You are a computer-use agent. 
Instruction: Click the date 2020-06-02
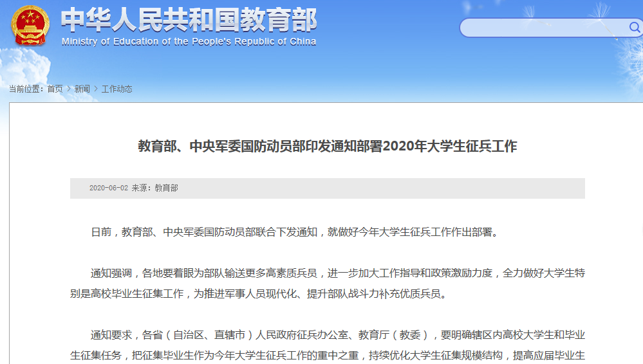tap(109, 188)
